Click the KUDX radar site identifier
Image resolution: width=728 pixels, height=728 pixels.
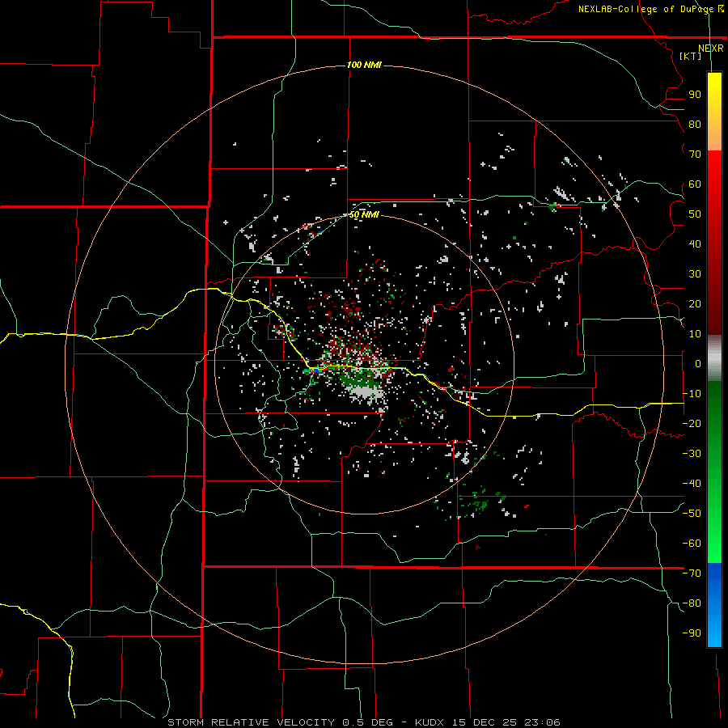pos(430,722)
